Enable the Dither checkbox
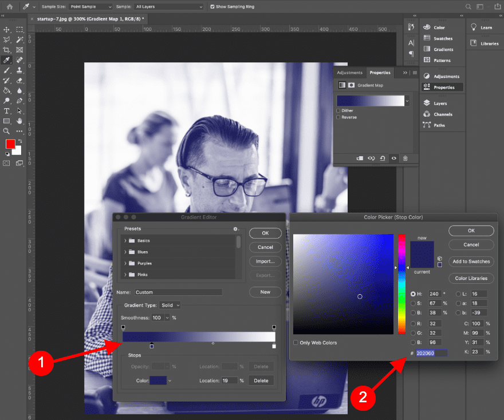The image size is (504, 420). point(338,110)
